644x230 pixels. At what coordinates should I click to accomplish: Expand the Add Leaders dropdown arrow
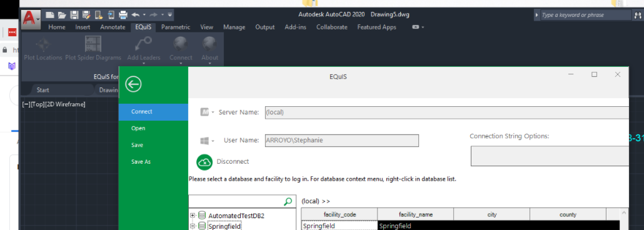point(144,63)
